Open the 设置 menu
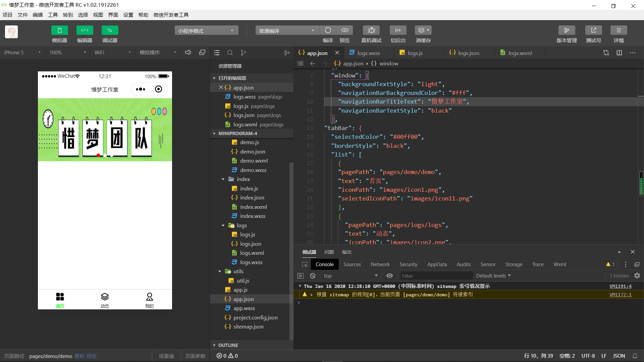Viewport: 644px width, 362px height. click(x=128, y=15)
